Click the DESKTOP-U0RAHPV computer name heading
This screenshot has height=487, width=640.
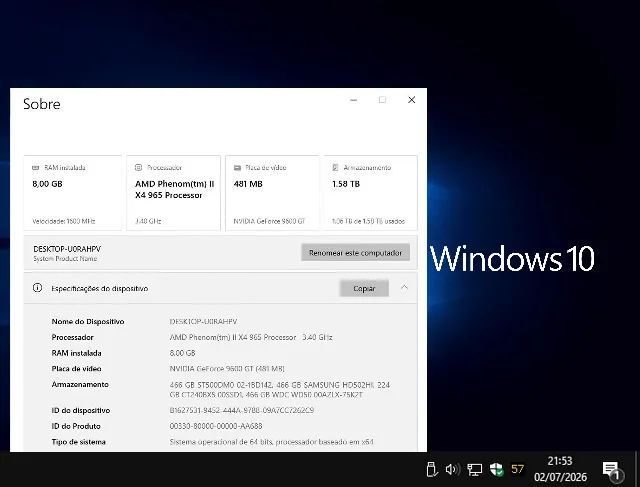[67, 249]
